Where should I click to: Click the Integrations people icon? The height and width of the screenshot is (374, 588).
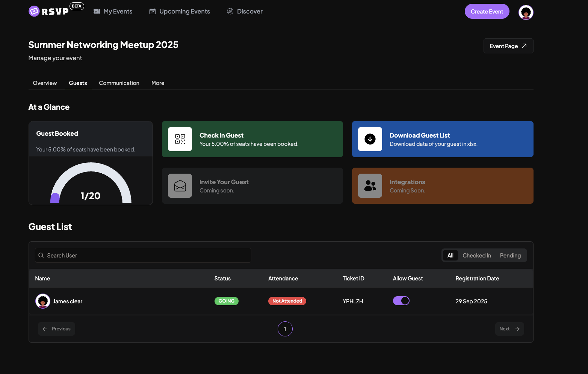point(370,186)
